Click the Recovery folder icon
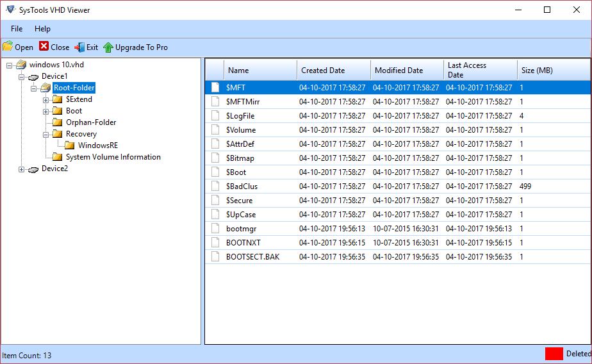Viewport: 592px width, 364px height. [58, 134]
